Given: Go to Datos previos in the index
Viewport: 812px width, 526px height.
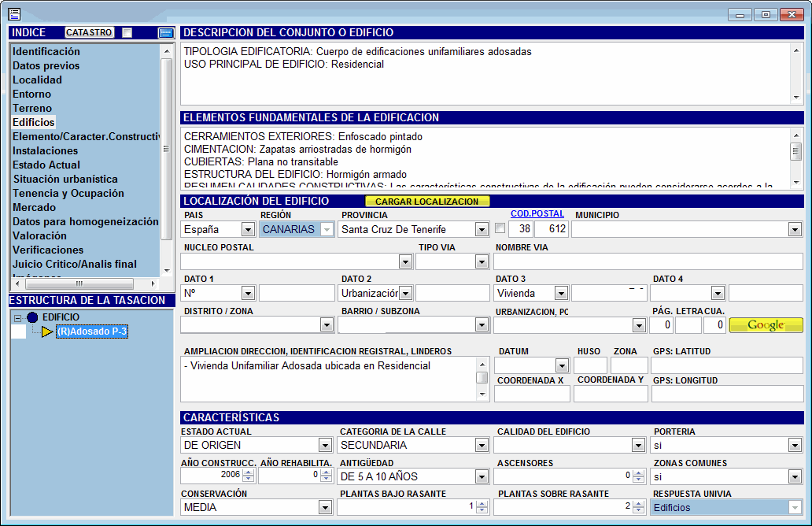Looking at the screenshot, I should 46,66.
